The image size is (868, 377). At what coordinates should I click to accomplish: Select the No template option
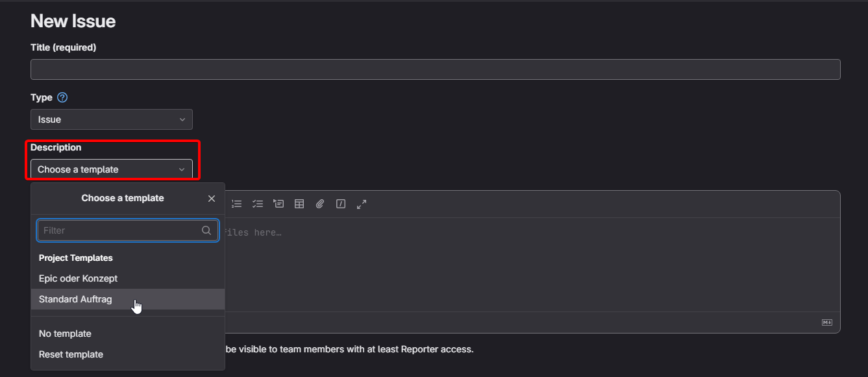point(65,334)
